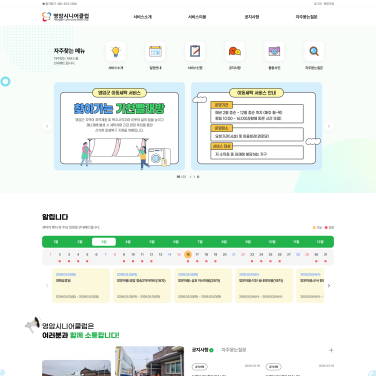Select the 11월 month tab
This screenshot has width=376, height=376.
point(296,242)
